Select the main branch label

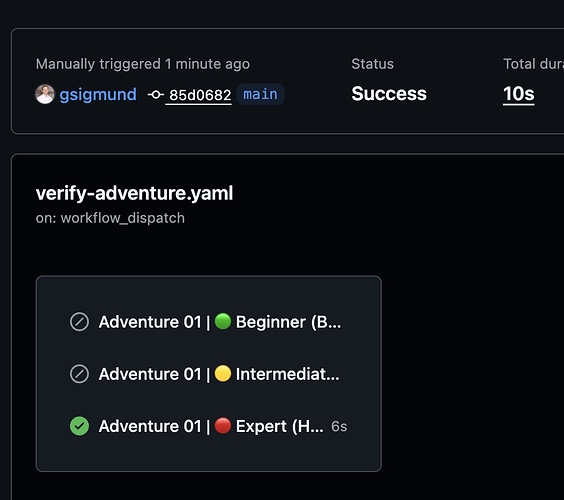click(x=260, y=94)
